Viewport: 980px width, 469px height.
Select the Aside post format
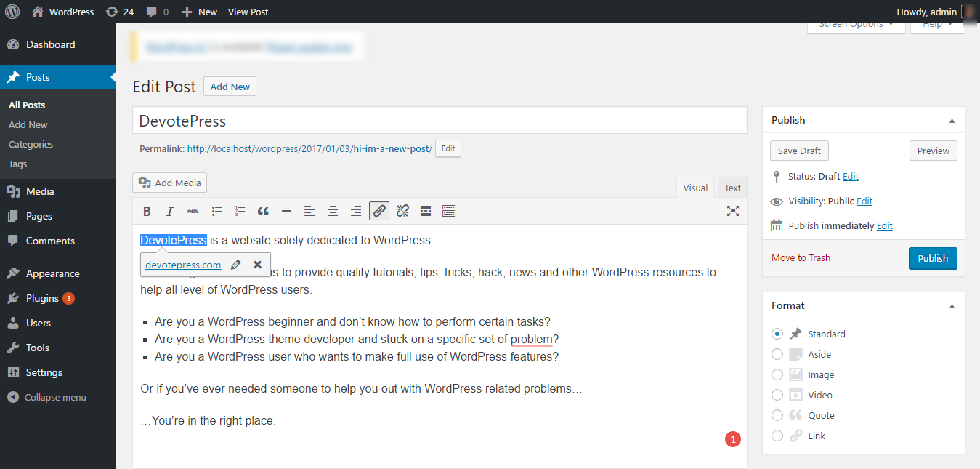pos(777,354)
